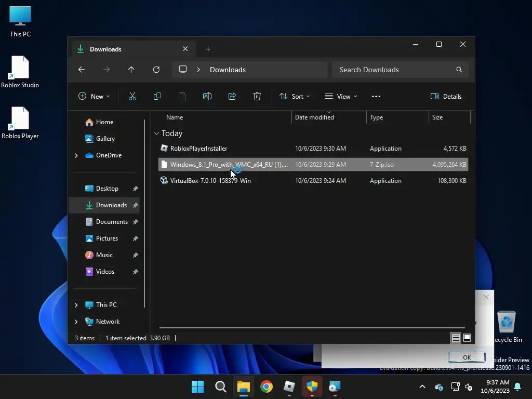
Task: Close the Downloads tab
Action: coord(185,49)
